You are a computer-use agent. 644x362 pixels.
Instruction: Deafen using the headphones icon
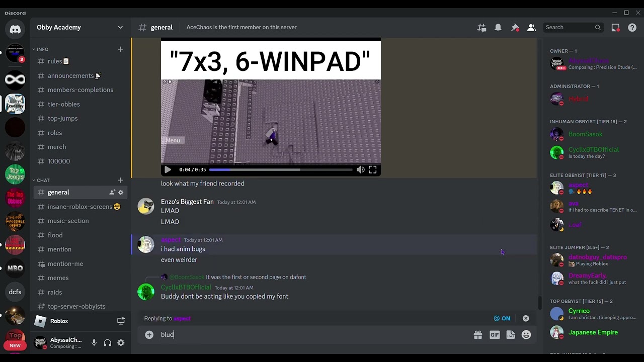click(x=107, y=343)
